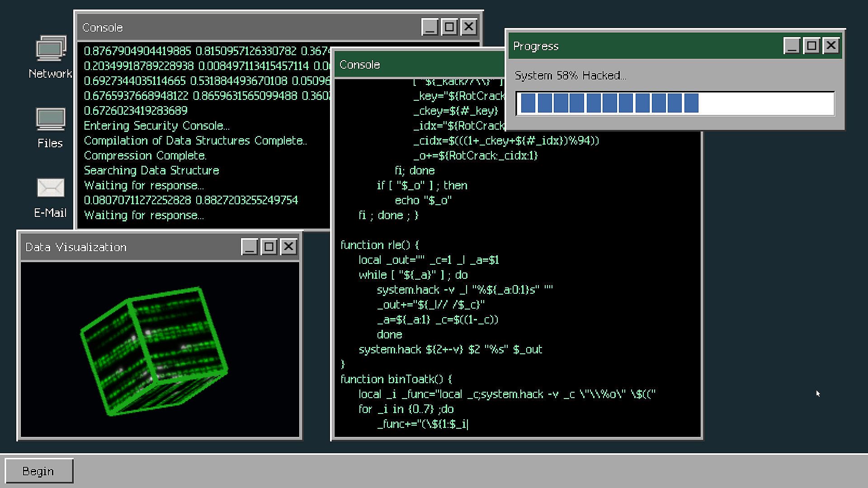
Task: Minimize the Data Visualization window
Action: click(x=249, y=247)
